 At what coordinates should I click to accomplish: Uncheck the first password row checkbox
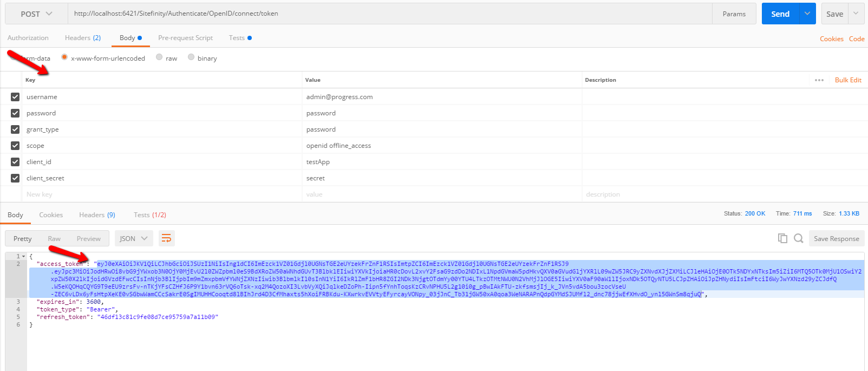coord(15,113)
